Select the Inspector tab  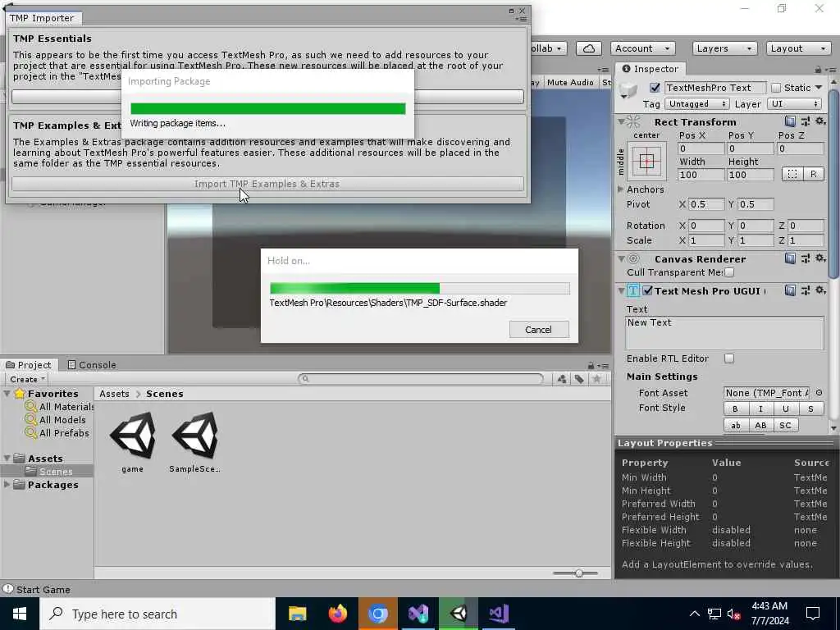pyautogui.click(x=650, y=69)
